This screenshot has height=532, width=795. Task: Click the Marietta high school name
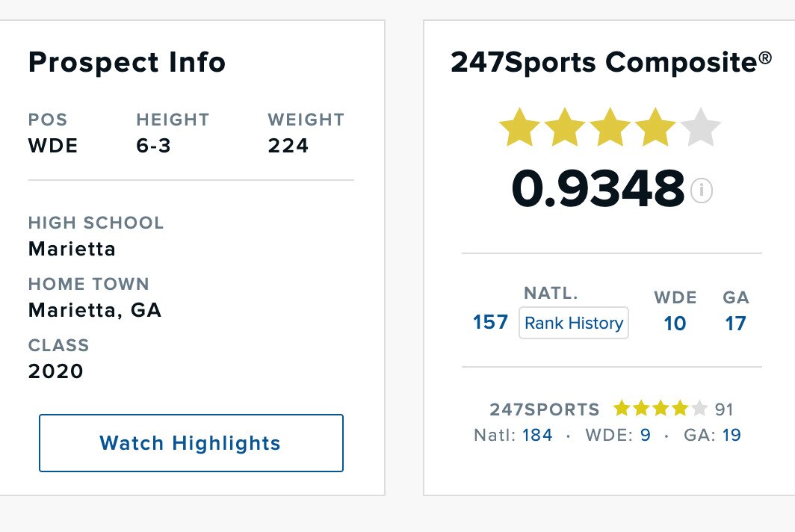pyautogui.click(x=72, y=248)
